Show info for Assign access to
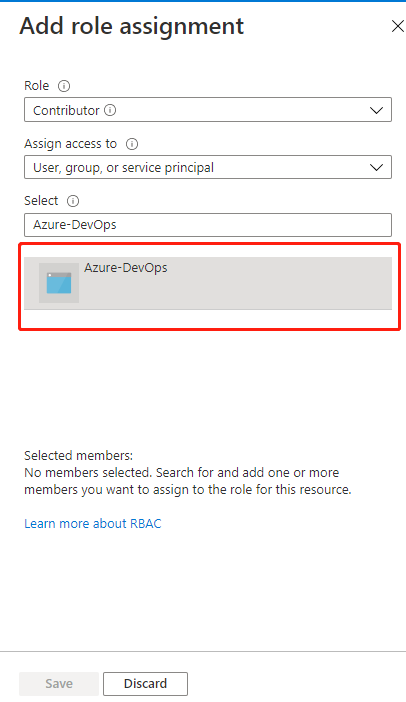Image resolution: width=406 pixels, height=702 pixels. [x=132, y=144]
